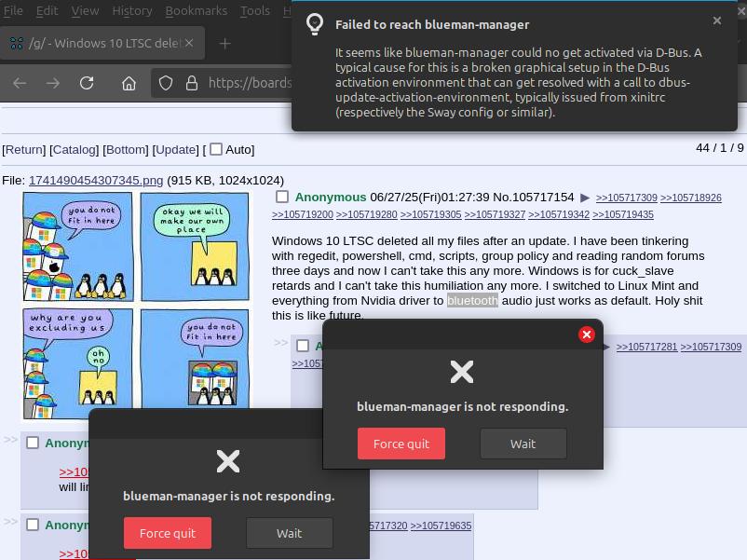Open post menu arrow beside No.105717154

click(x=585, y=198)
